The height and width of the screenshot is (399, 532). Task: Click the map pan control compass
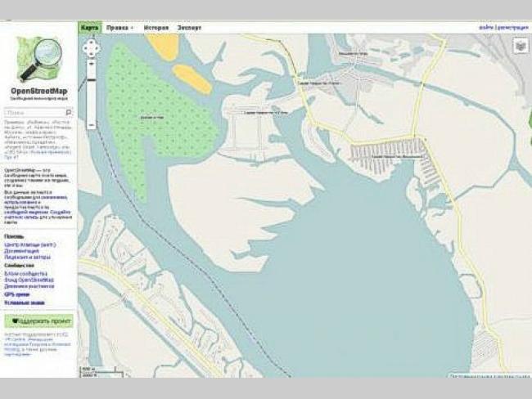click(91, 47)
